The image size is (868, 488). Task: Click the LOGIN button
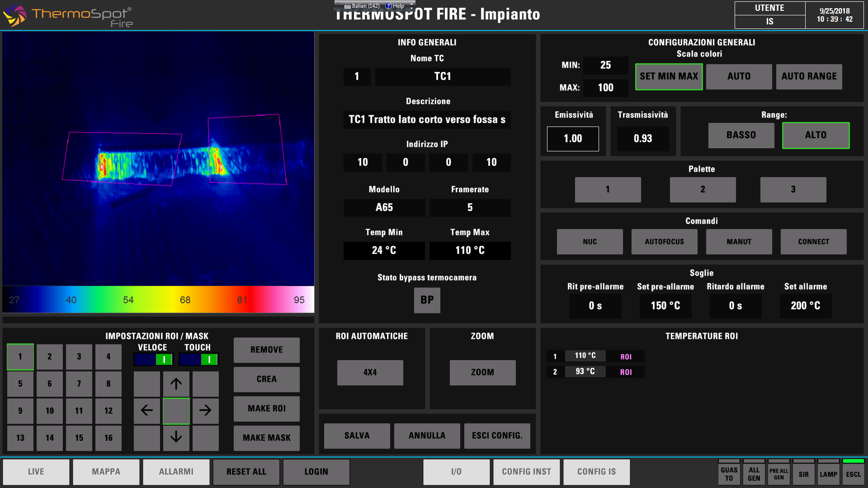pyautogui.click(x=316, y=472)
